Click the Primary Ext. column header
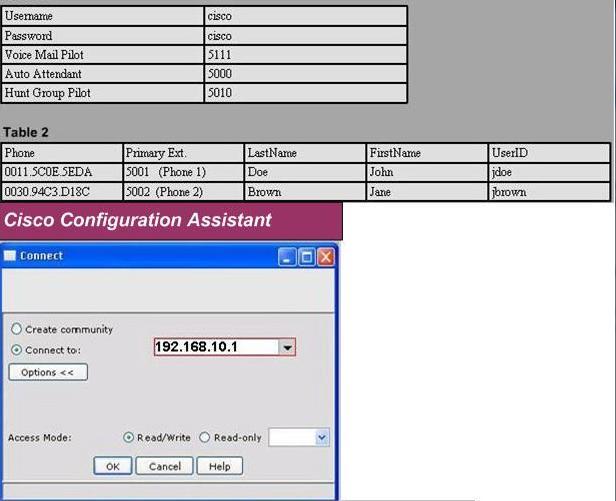This screenshot has width=616, height=501. point(183,153)
